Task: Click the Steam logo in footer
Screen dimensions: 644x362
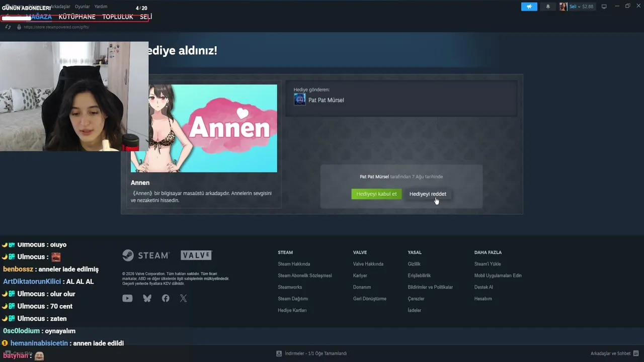Action: tap(146, 255)
